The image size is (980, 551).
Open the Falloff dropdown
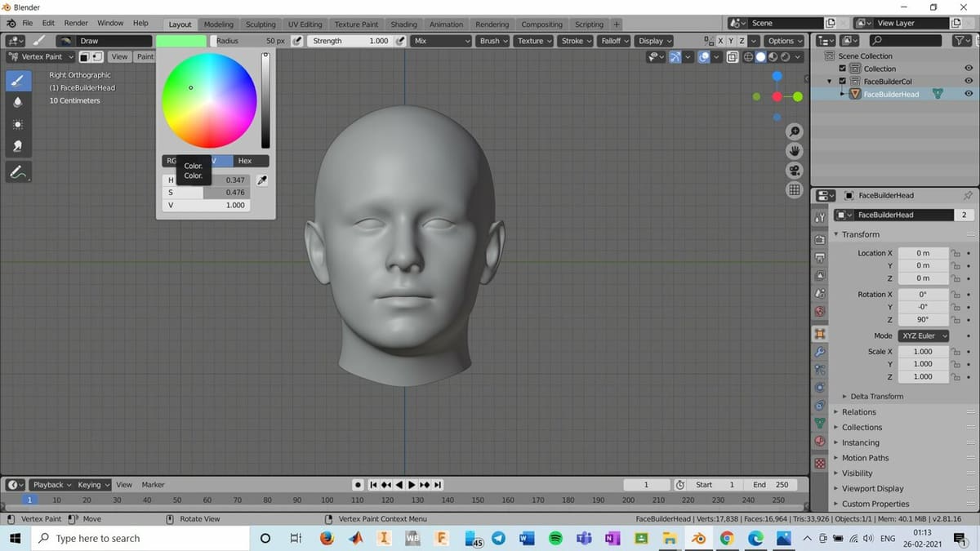coord(614,41)
